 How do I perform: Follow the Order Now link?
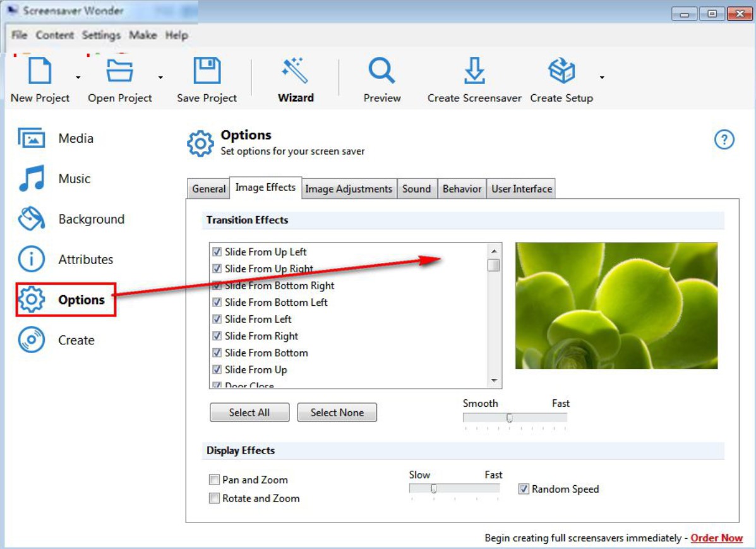[x=716, y=538]
